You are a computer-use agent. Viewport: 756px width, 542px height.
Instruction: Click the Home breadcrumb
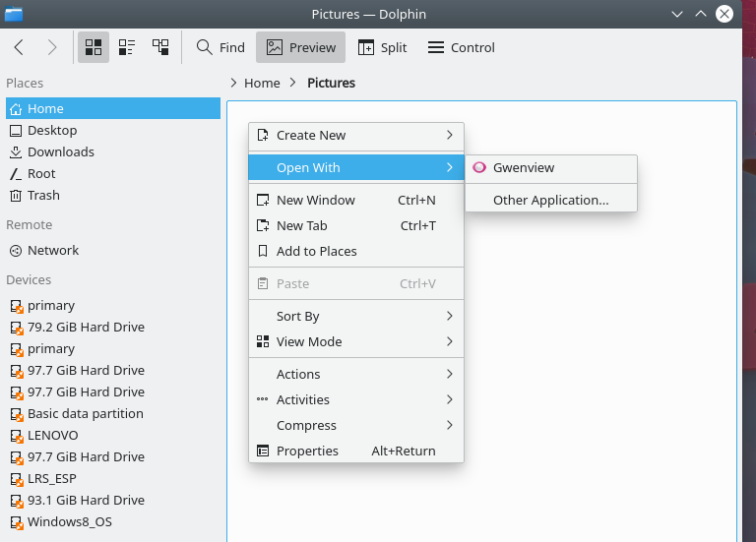(x=262, y=83)
